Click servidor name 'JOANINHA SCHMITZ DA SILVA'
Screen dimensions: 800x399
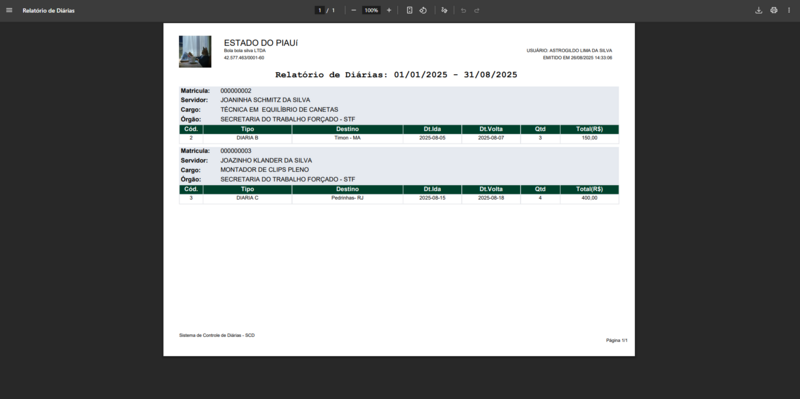click(x=265, y=100)
